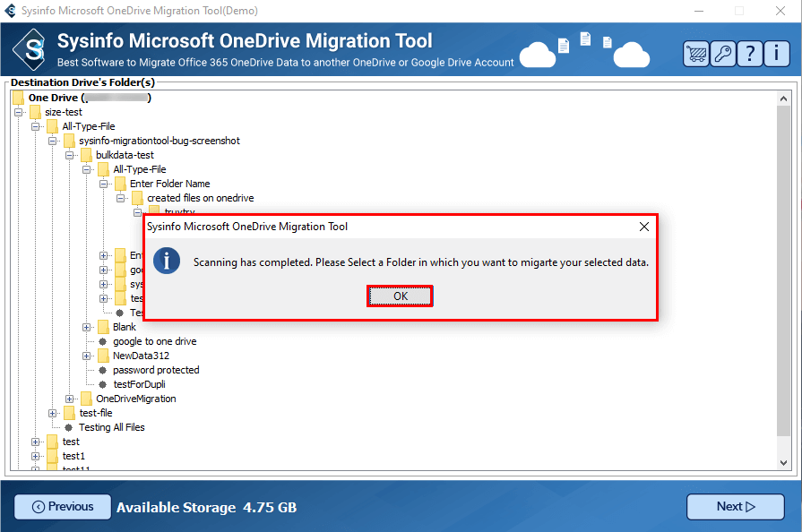
Task: Click the Sysinfo logo in the header
Action: (x=34, y=50)
